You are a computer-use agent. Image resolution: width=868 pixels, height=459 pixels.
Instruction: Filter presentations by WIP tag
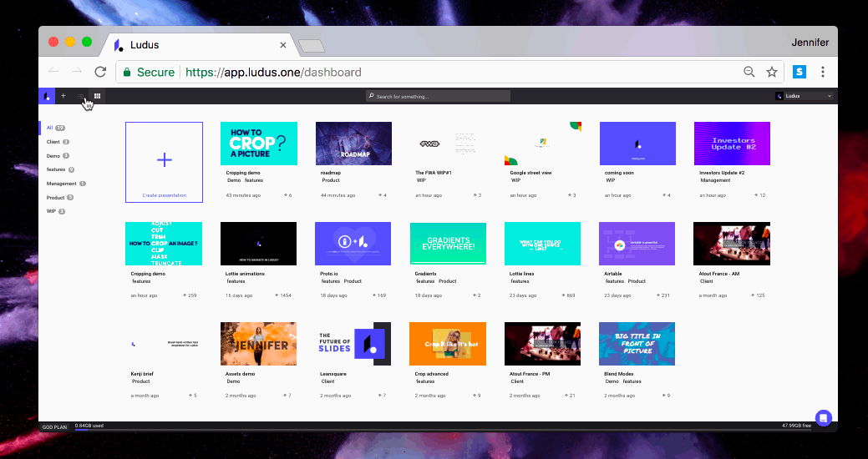(x=52, y=211)
